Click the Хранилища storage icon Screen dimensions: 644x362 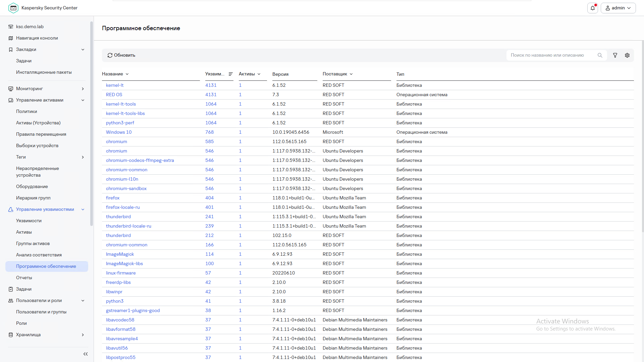(11, 335)
